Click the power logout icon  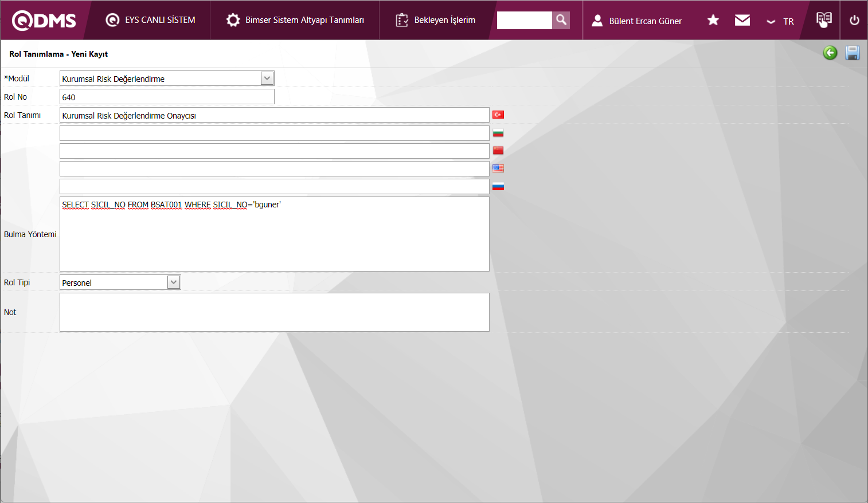(x=854, y=20)
